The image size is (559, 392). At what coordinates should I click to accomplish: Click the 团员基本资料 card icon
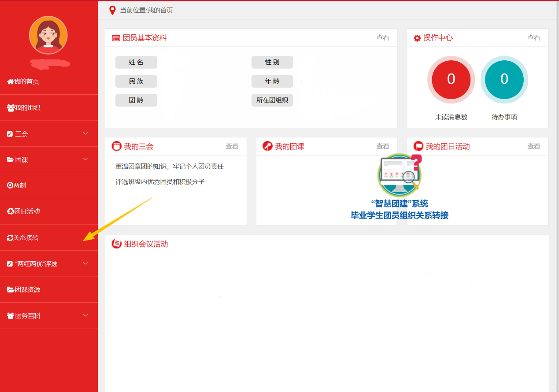[116, 38]
